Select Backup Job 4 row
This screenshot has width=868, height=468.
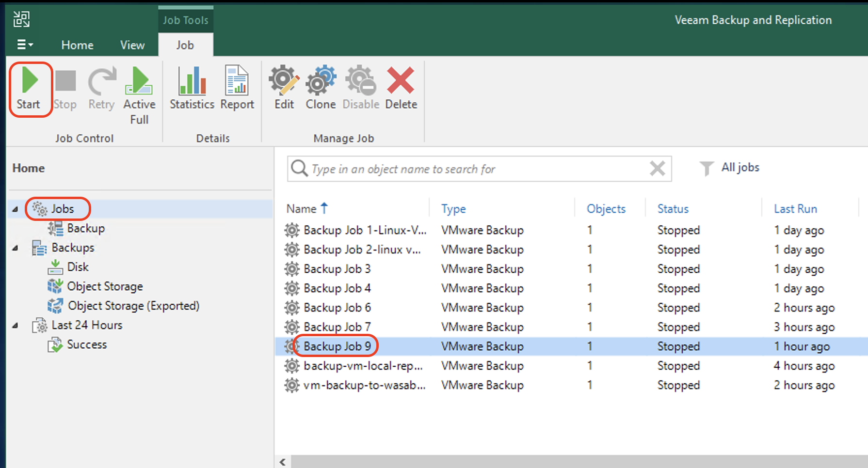click(571, 288)
